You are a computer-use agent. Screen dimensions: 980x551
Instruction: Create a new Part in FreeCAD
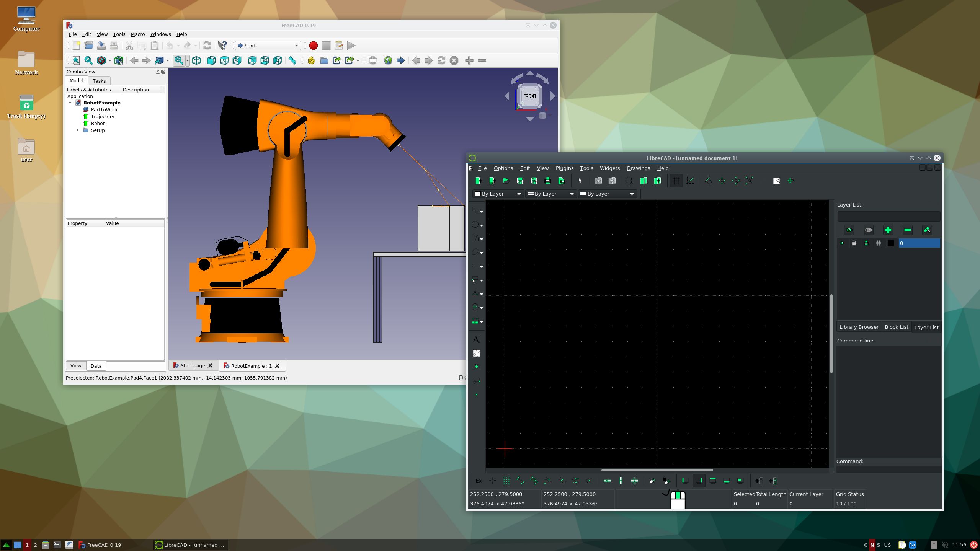click(x=311, y=60)
